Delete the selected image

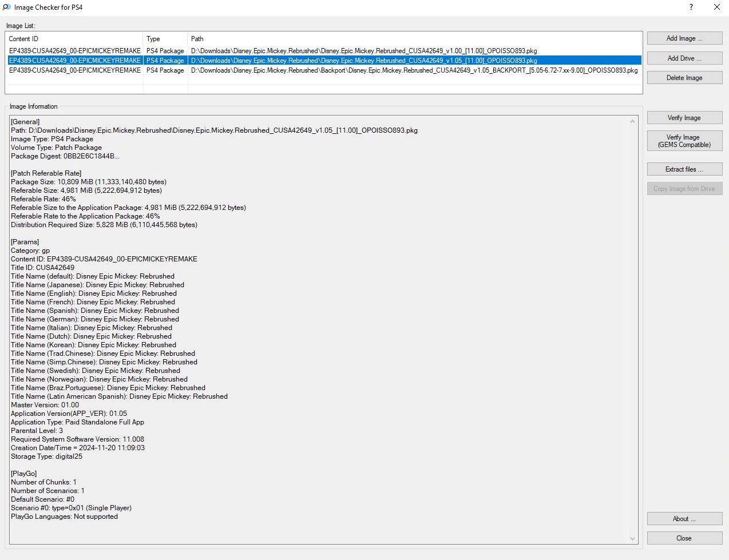pyautogui.click(x=684, y=78)
